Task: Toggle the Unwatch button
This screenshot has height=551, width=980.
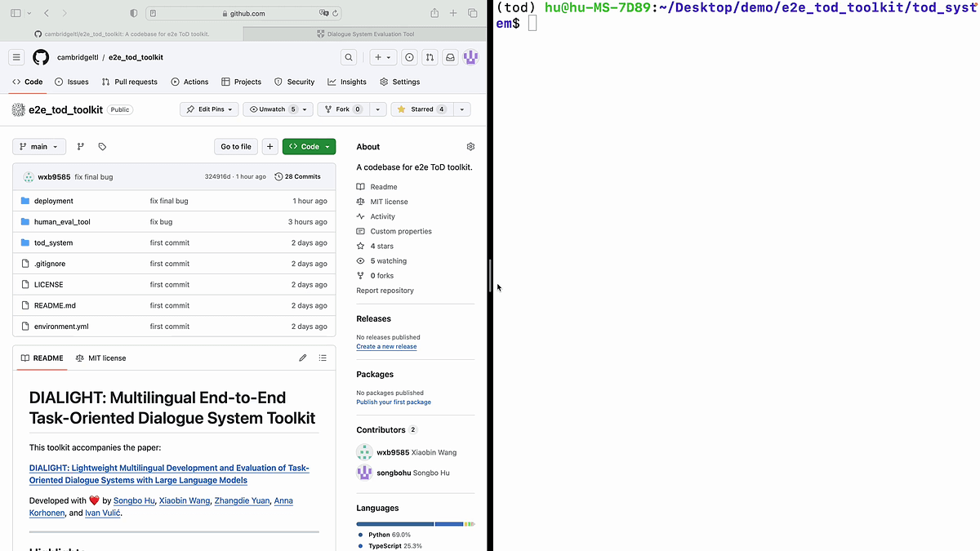Action: coord(271,109)
